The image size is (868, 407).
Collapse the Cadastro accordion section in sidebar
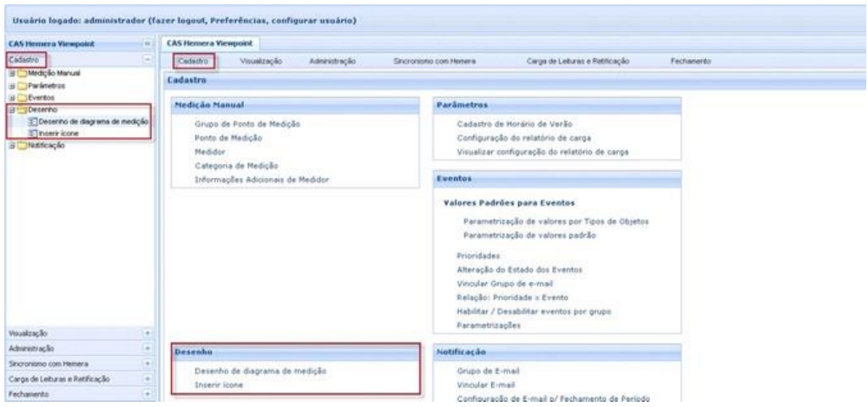[x=147, y=60]
